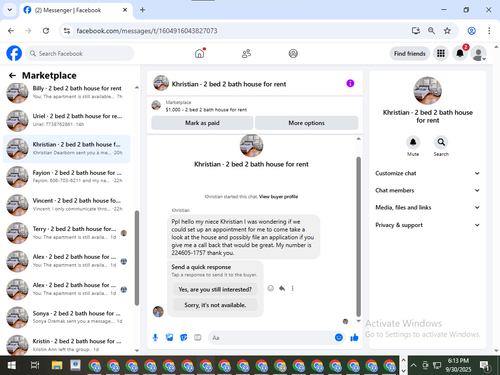Open Vincent's house for rent conversation
Image resolution: width=500 pixels, height=375 pixels.
coord(67,205)
